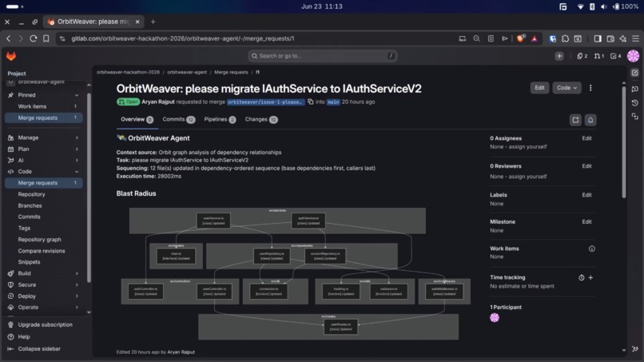Open the source branch orbitweaver/issue-1 link

(266, 102)
